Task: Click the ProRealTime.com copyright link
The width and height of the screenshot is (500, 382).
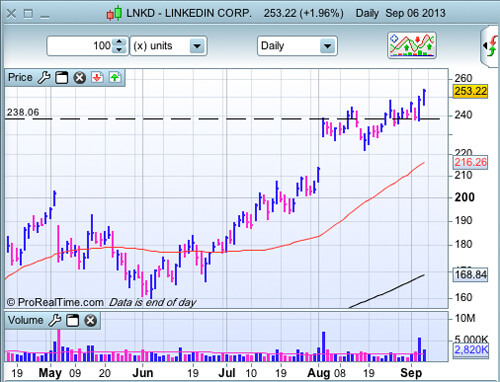Action: point(55,302)
